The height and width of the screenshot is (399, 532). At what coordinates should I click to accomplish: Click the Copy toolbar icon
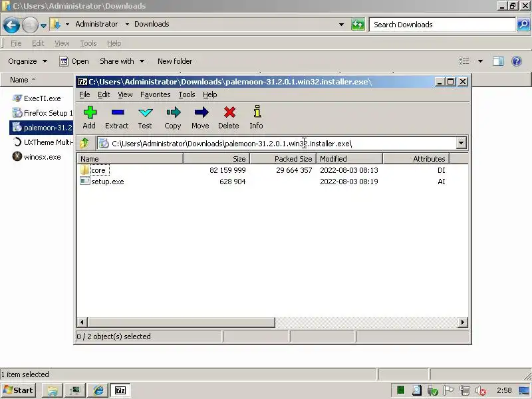173,117
